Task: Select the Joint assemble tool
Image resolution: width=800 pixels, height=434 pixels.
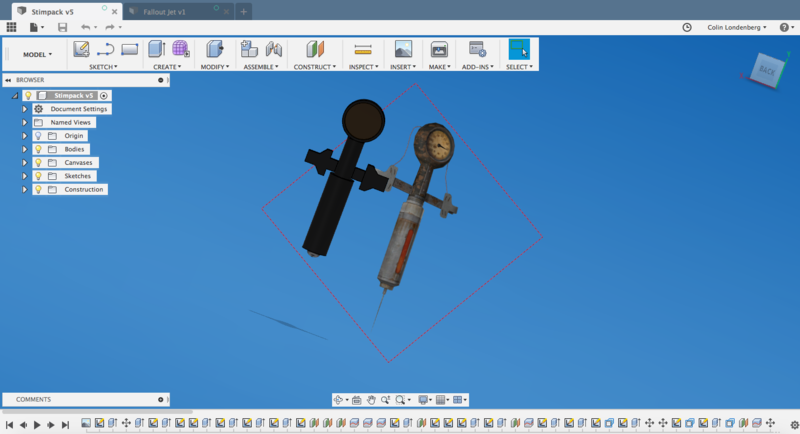Action: click(274, 49)
